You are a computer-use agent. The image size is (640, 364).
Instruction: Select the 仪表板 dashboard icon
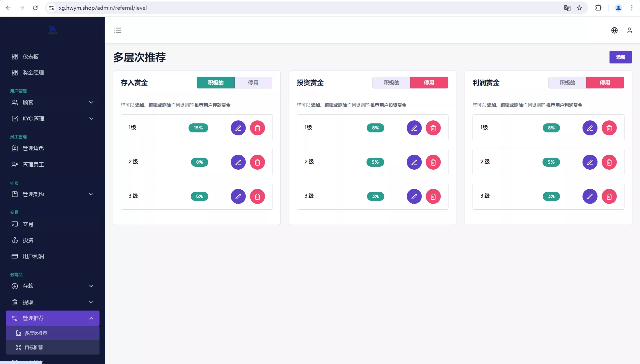pos(14,56)
